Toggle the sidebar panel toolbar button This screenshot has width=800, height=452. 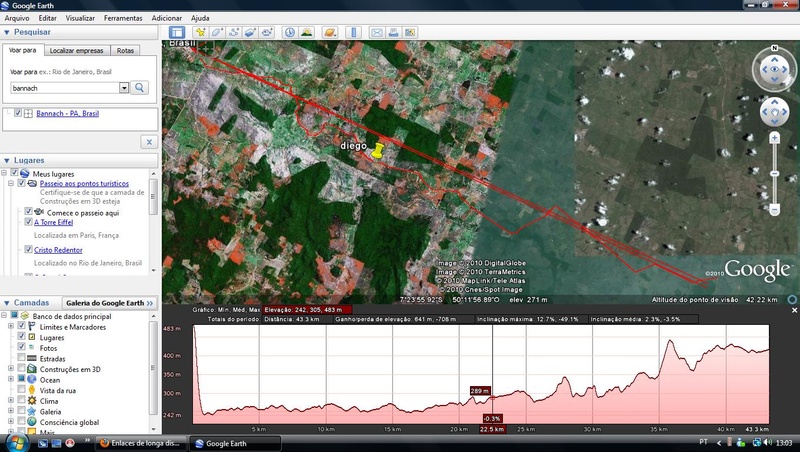point(177,33)
